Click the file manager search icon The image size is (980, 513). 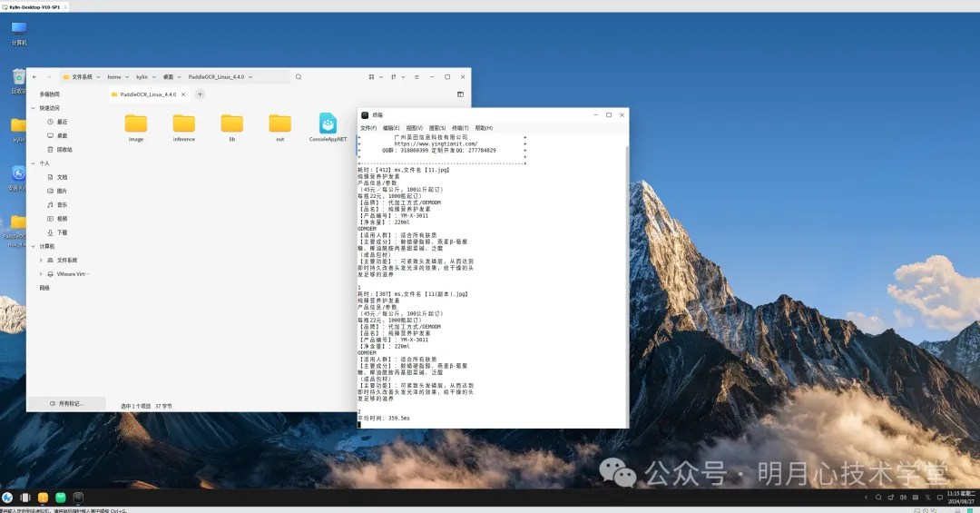pyautogui.click(x=299, y=77)
